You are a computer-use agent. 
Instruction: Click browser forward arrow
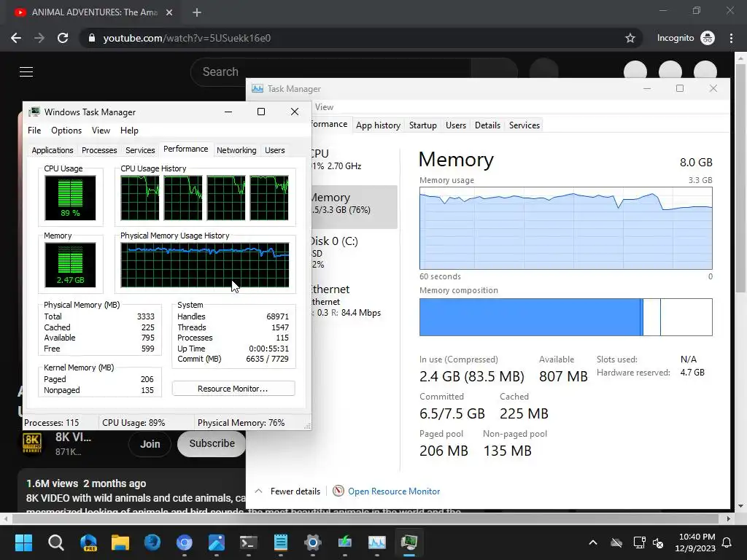(x=39, y=38)
